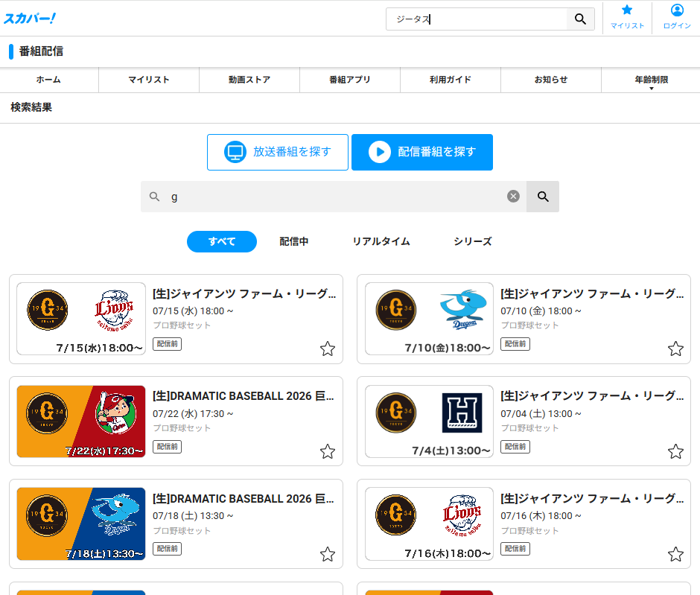
Task: Open the Giants vs Dragons 7/18 thumbnail
Action: point(81,524)
